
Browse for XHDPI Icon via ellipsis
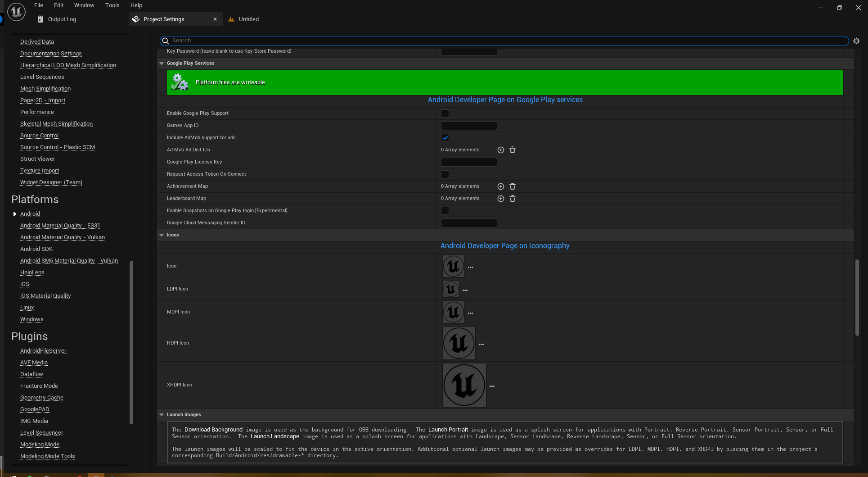(492, 386)
